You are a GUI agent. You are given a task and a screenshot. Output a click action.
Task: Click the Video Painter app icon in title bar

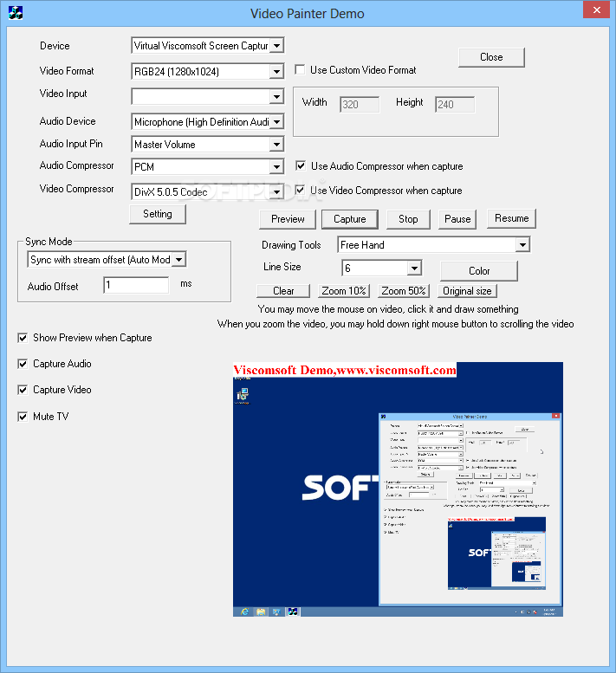[x=16, y=13]
